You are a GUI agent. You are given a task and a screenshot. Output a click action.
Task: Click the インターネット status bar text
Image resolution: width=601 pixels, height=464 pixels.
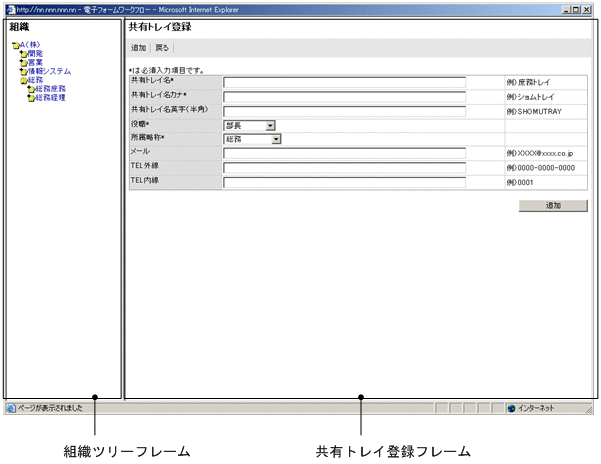pyautogui.click(x=536, y=408)
